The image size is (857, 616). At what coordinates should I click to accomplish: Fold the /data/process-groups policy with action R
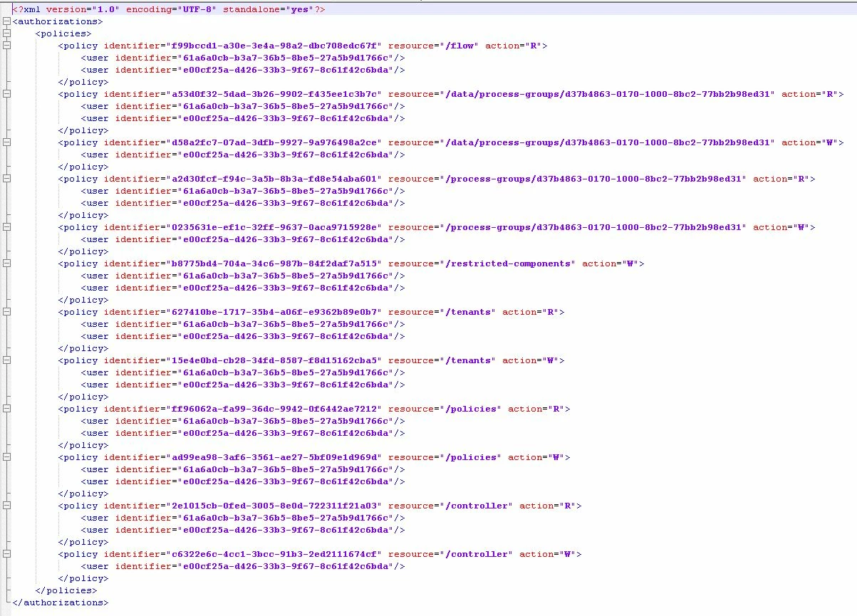6,94
